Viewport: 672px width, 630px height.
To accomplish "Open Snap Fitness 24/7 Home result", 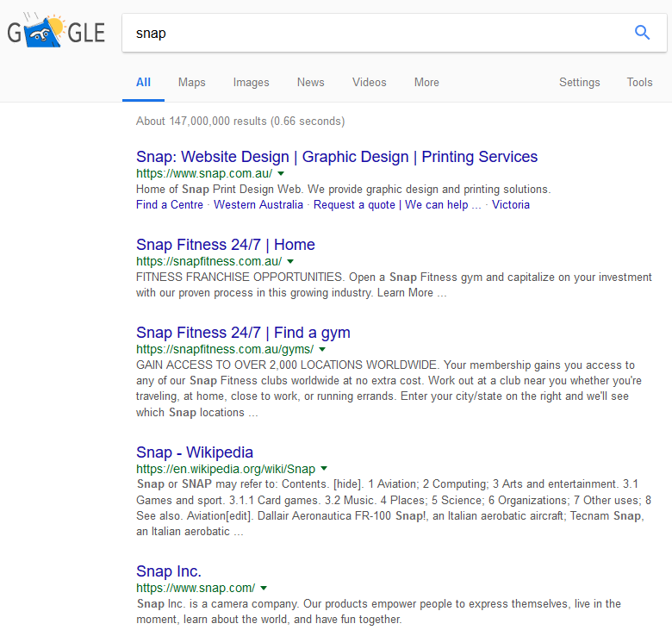I will click(226, 245).
